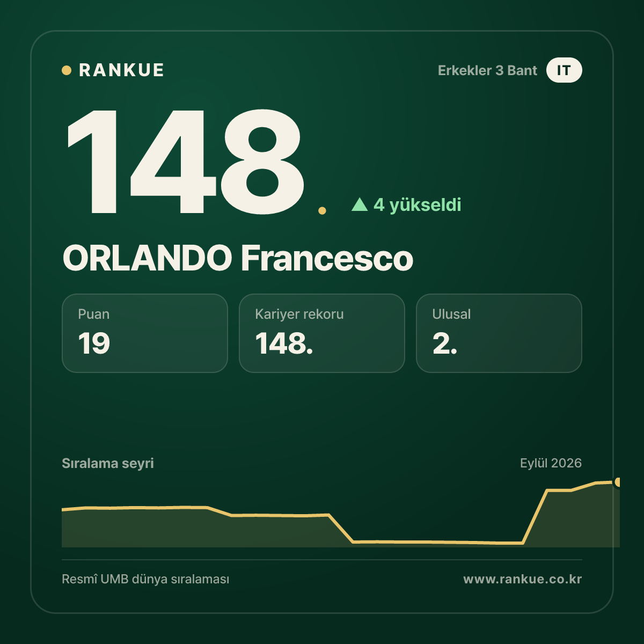Open the www.rankue.co.kr link
This screenshot has width=644, height=644.
(x=523, y=580)
